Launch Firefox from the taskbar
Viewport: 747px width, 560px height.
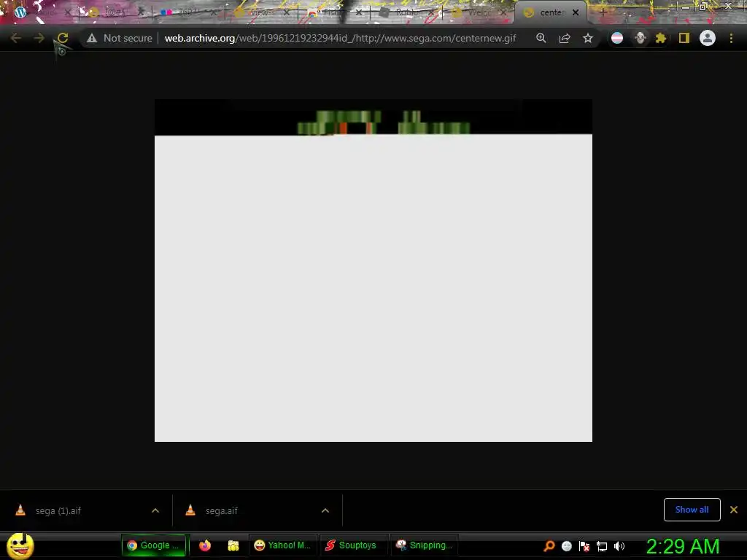point(205,545)
